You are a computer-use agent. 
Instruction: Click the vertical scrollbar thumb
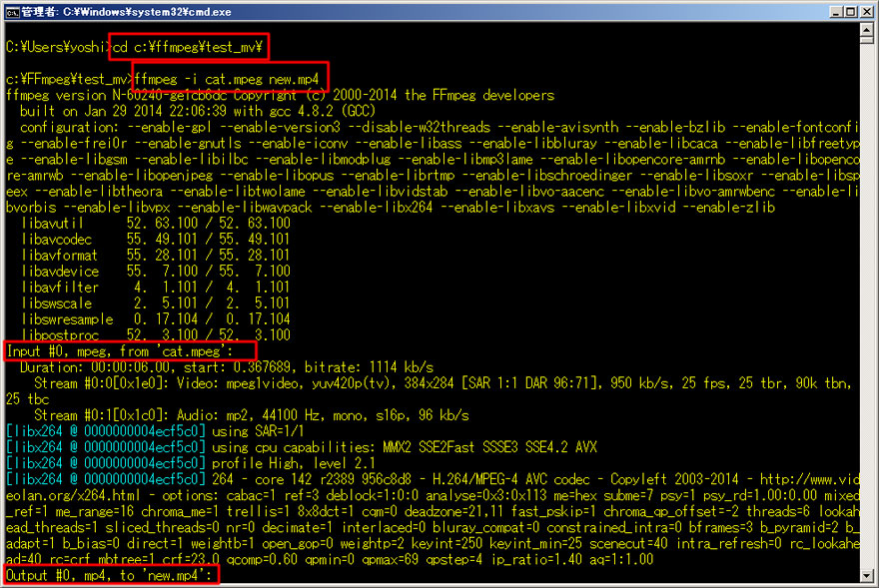click(867, 40)
